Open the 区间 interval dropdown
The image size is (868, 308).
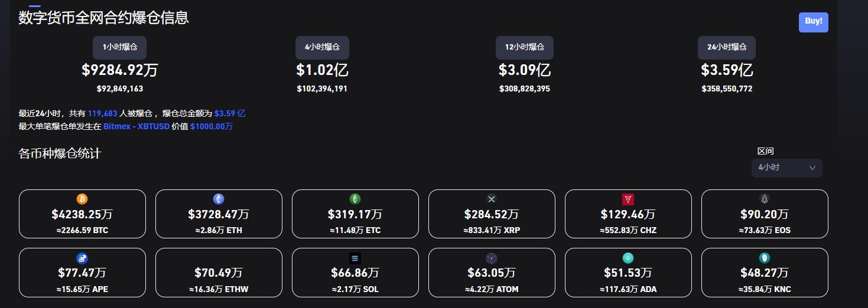click(786, 168)
